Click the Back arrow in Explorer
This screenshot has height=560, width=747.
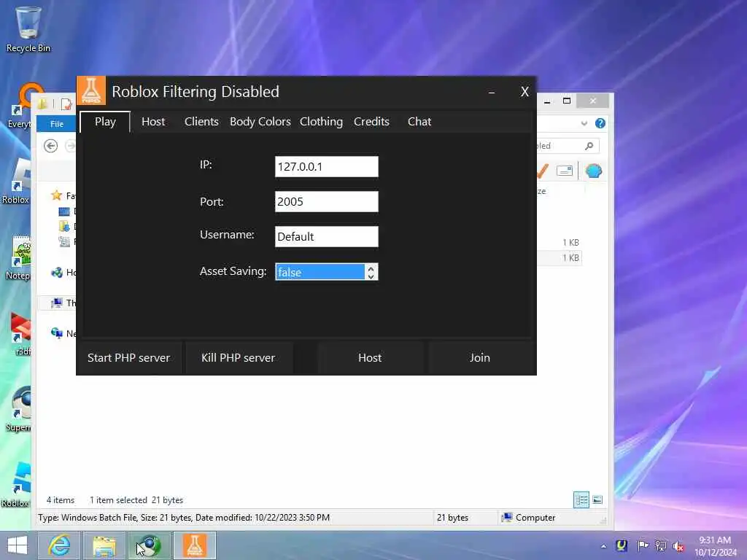tap(50, 146)
